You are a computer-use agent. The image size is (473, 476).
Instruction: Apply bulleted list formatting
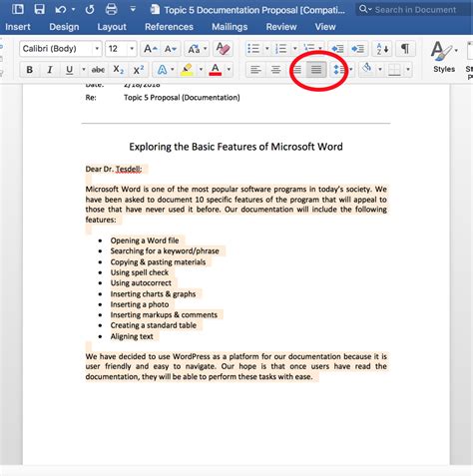pos(253,49)
